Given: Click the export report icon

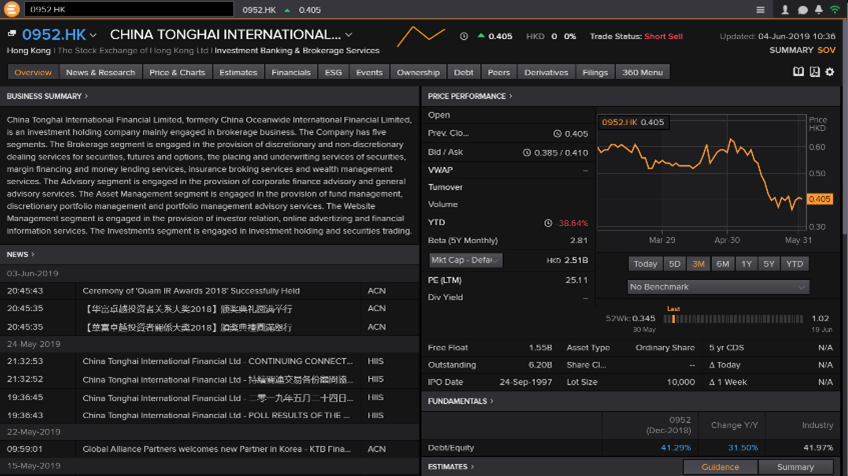Looking at the screenshot, I should click(x=814, y=72).
